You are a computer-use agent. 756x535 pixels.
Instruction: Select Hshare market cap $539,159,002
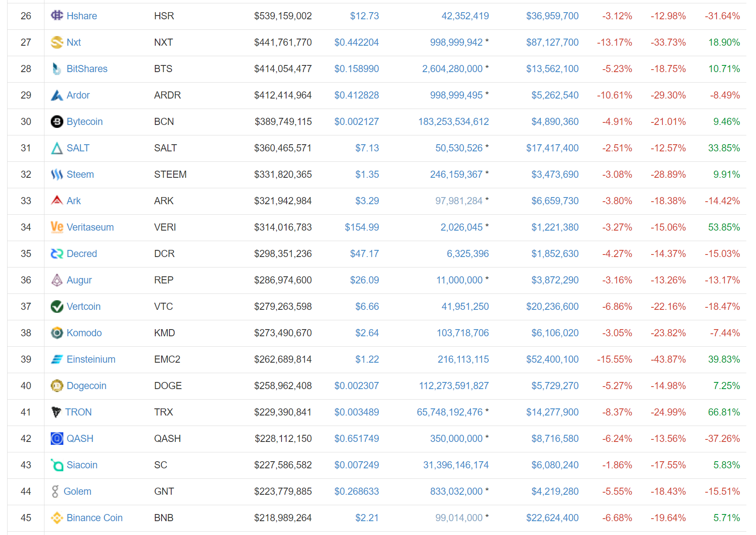tap(283, 16)
